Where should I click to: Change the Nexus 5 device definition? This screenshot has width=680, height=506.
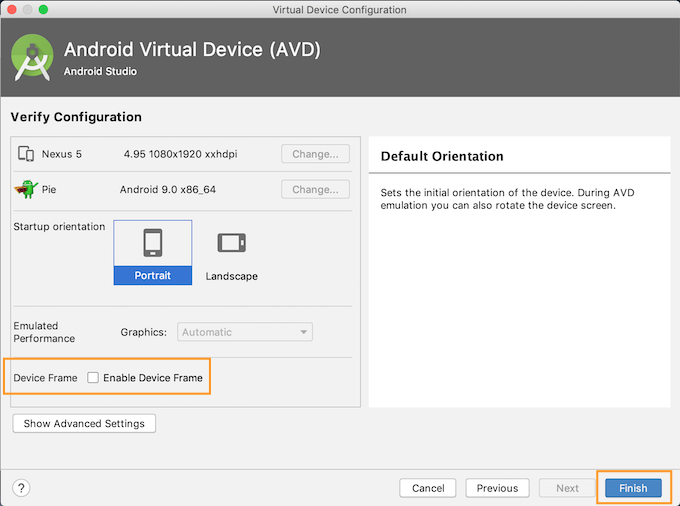point(315,154)
